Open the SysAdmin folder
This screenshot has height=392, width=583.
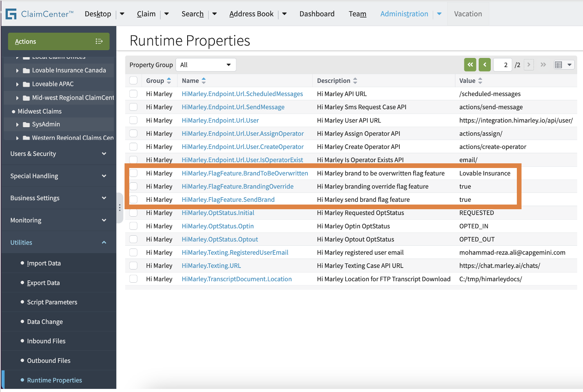tap(46, 124)
